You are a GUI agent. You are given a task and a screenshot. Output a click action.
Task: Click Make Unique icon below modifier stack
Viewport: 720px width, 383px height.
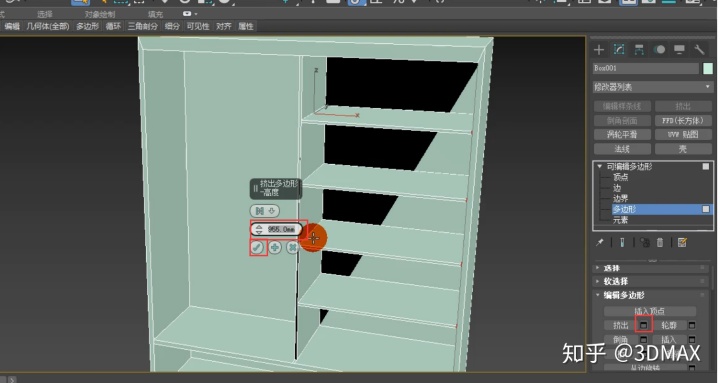point(645,242)
